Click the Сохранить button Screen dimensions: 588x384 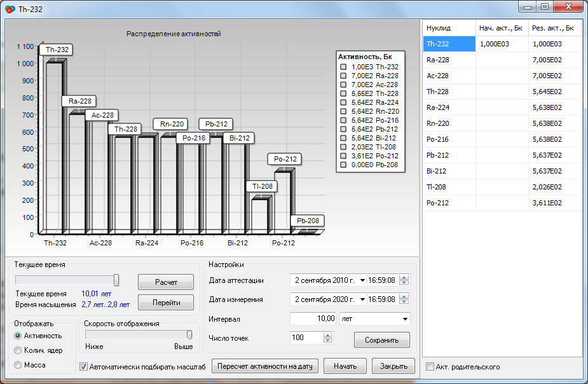click(x=381, y=340)
